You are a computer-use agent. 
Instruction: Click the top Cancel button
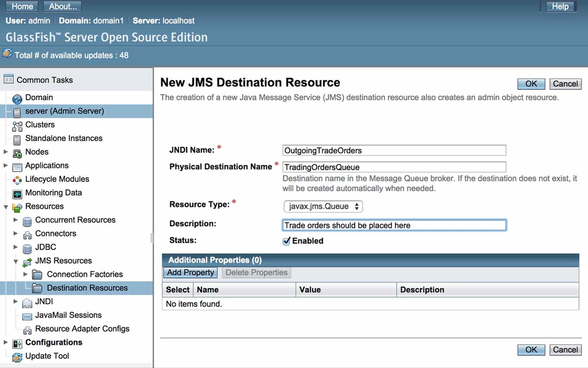565,84
